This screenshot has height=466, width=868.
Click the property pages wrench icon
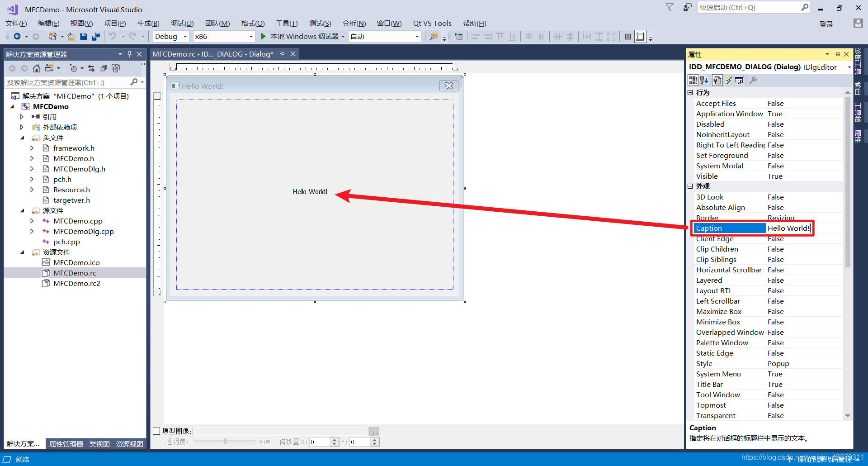[753, 80]
